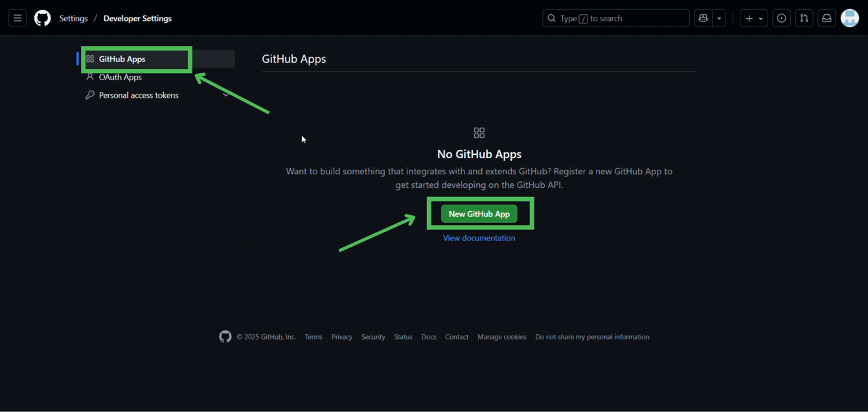
Task: Click Developer Settings breadcrumb
Action: 137,18
